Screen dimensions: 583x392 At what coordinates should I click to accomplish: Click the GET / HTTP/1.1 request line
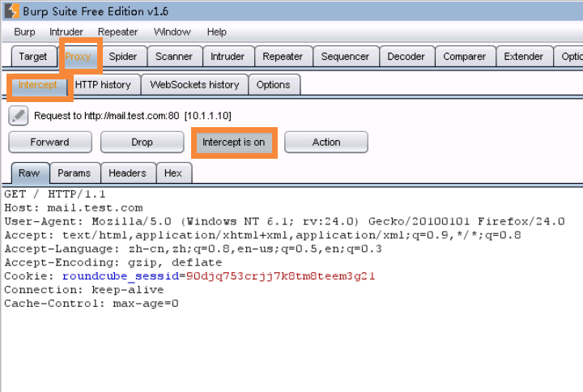coord(55,194)
